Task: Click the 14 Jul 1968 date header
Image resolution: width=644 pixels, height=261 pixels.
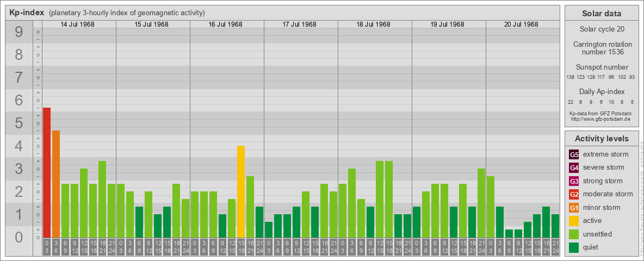Action: pyautogui.click(x=78, y=24)
